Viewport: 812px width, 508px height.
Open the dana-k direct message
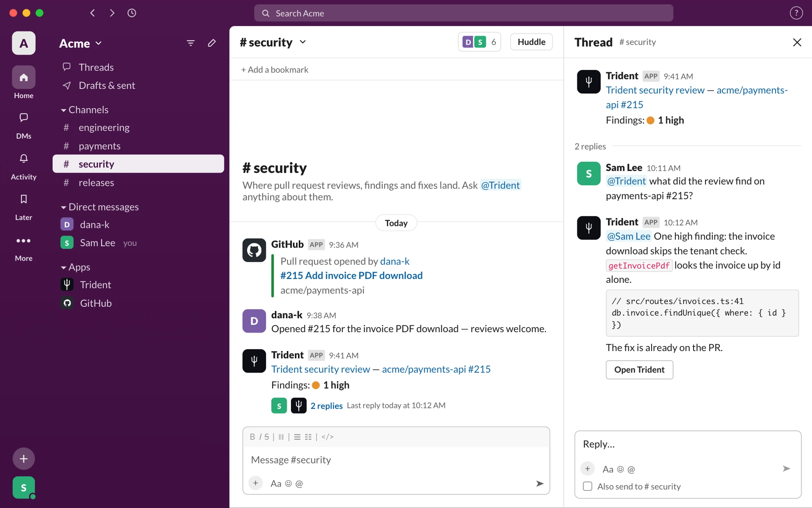tap(138, 224)
